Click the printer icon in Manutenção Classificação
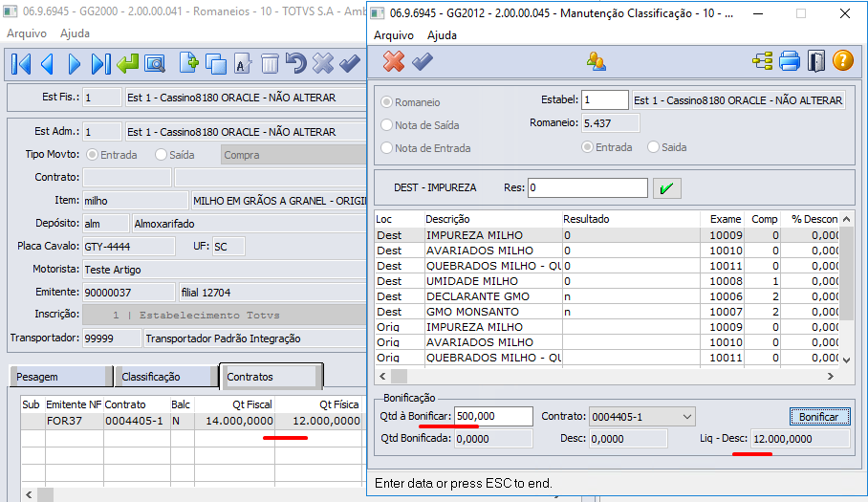The image size is (868, 502). pyautogui.click(x=790, y=61)
